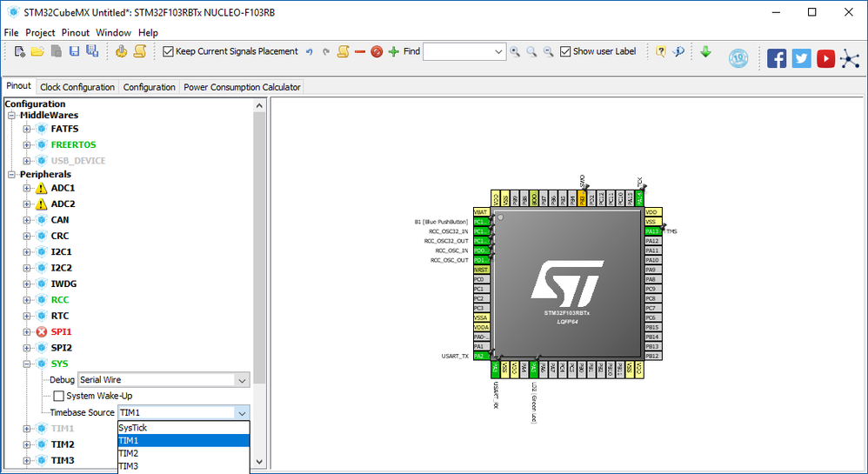The height and width of the screenshot is (474, 868).
Task: Open the Facebook link icon
Action: (x=777, y=58)
